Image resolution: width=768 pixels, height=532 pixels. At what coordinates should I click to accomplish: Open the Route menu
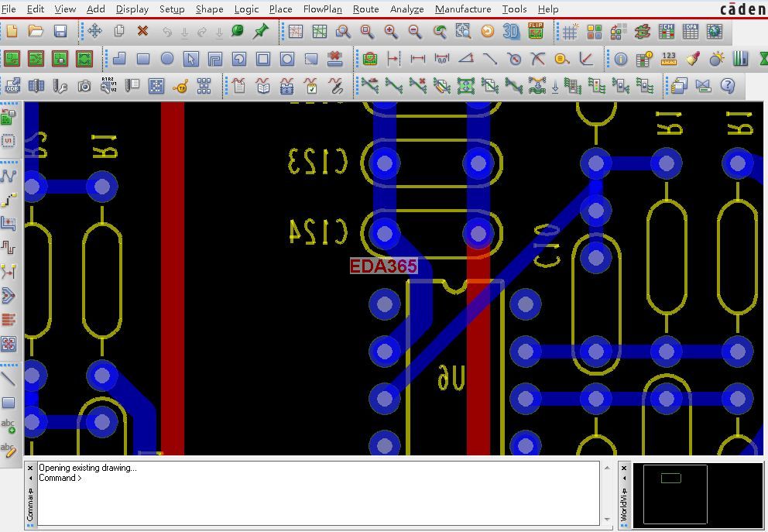pyautogui.click(x=365, y=9)
